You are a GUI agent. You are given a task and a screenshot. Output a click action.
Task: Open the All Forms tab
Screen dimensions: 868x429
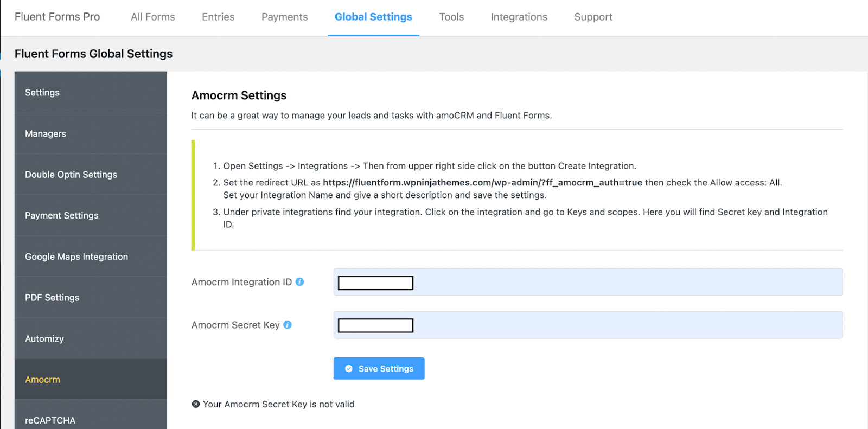153,17
